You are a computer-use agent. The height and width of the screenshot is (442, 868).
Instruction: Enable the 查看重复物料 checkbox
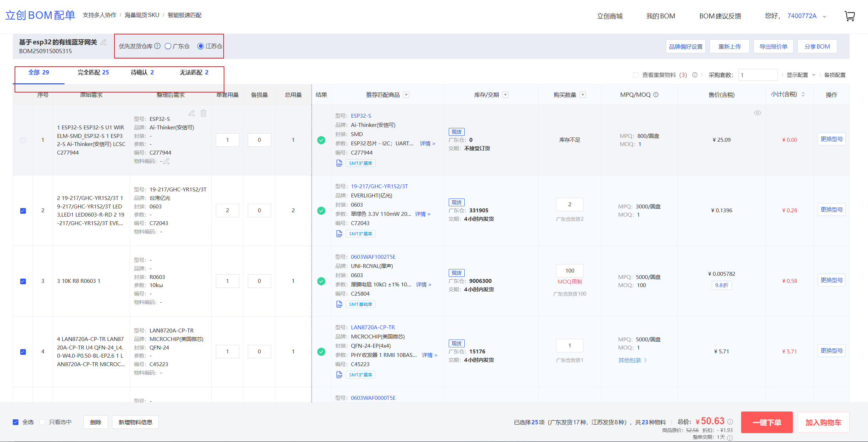pyautogui.click(x=635, y=75)
